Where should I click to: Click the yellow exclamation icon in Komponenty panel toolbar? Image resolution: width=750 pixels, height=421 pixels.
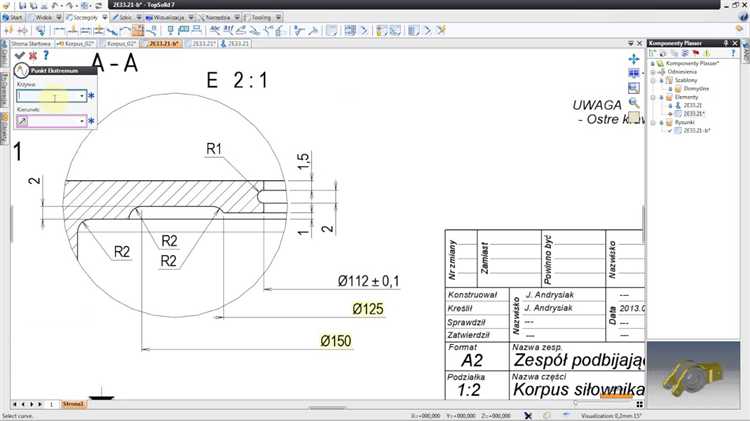[707, 53]
